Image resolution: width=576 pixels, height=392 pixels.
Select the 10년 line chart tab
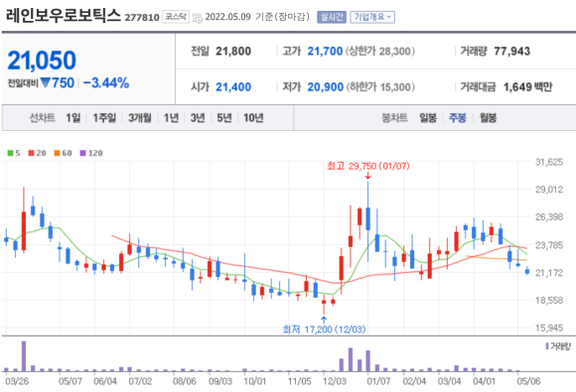click(x=253, y=118)
